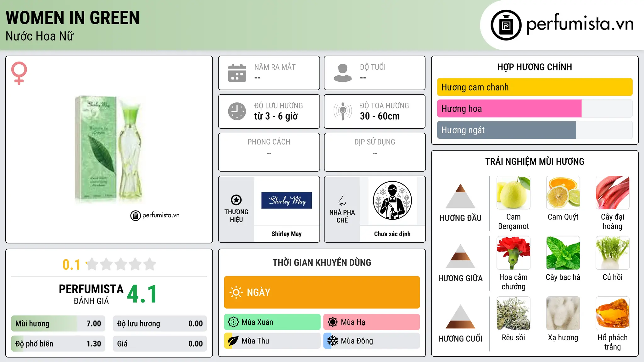
Task: Click the từ 3 - 6 giờ longevity value
Action: [276, 116]
